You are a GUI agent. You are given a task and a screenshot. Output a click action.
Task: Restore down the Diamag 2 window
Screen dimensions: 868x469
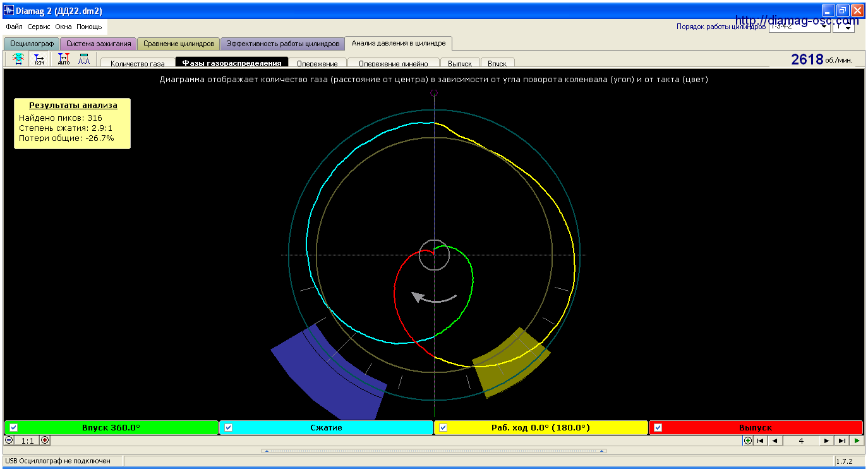843,11
